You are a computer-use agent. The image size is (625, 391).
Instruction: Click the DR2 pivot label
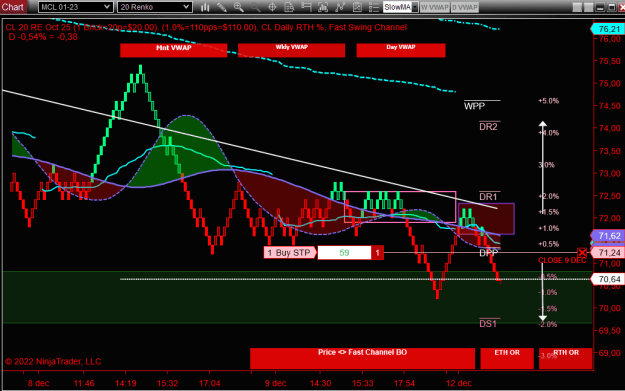[488, 127]
